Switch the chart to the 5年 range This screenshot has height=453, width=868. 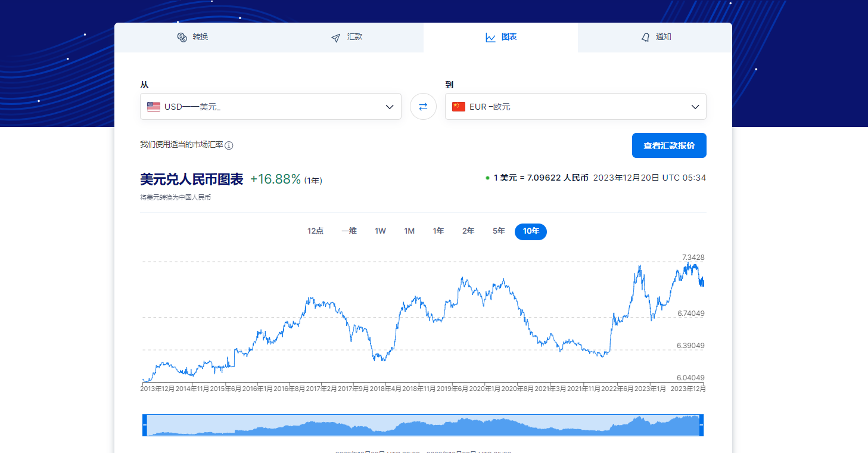click(499, 231)
